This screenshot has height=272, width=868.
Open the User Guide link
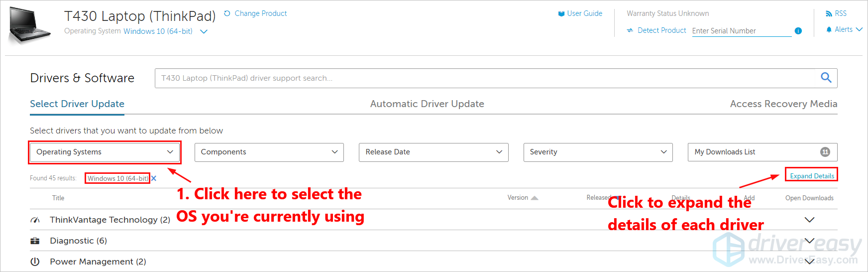click(x=584, y=13)
